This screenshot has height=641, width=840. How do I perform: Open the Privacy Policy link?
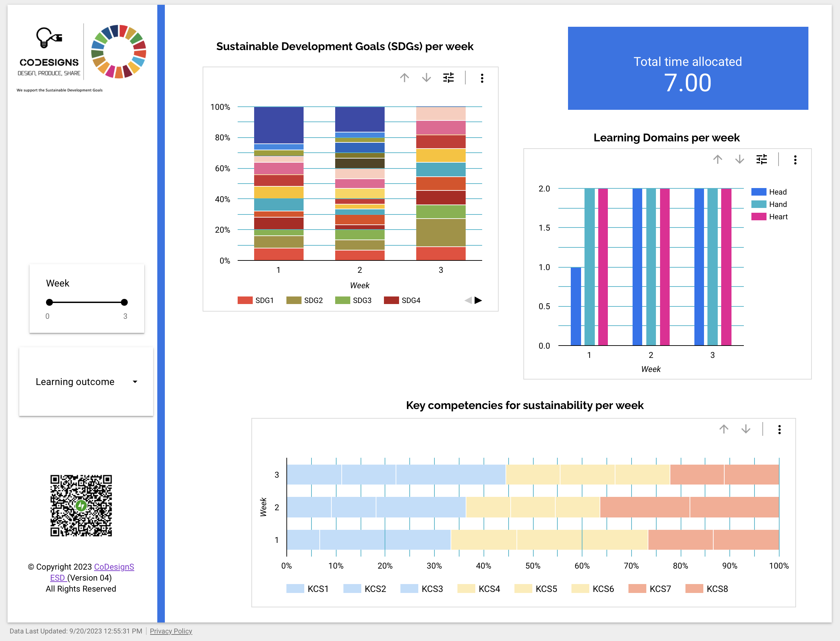coord(171,631)
